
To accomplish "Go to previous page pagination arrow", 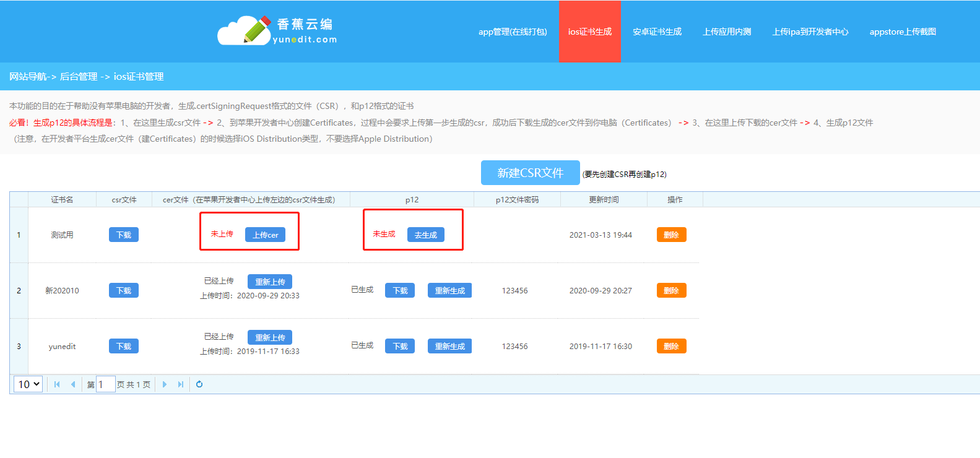I will pyautogui.click(x=73, y=384).
